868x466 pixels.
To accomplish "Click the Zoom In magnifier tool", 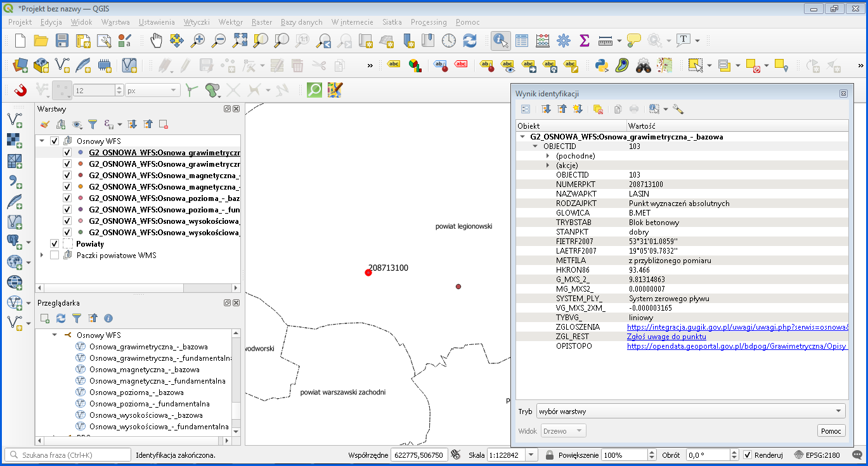I will point(198,41).
